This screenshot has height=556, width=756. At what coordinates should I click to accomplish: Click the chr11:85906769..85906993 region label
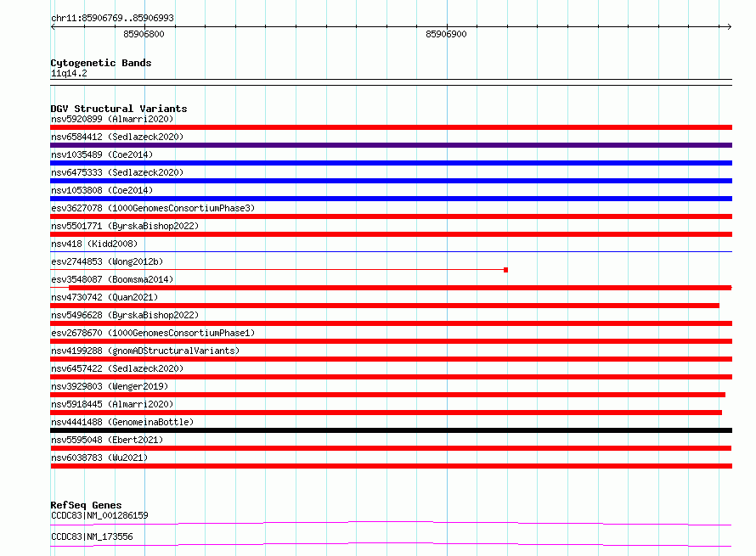[x=112, y=18]
